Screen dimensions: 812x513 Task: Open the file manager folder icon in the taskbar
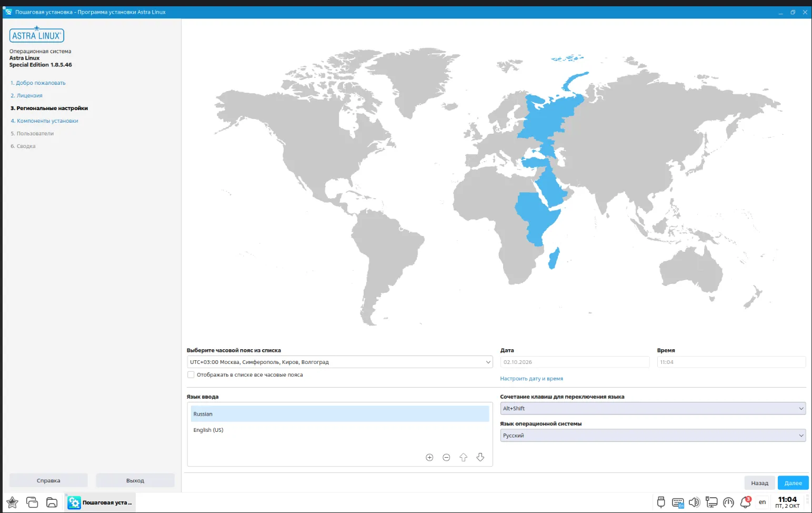tap(52, 502)
